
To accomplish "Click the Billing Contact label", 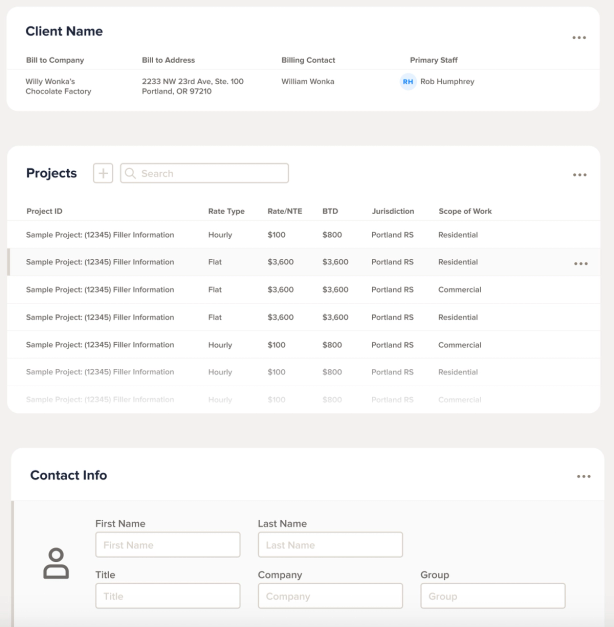I will [x=308, y=60].
